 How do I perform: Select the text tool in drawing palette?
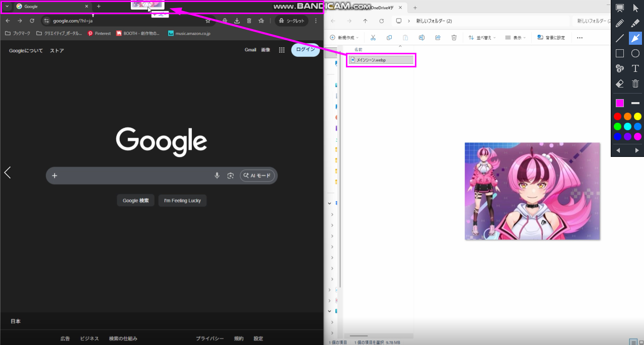pyautogui.click(x=635, y=68)
